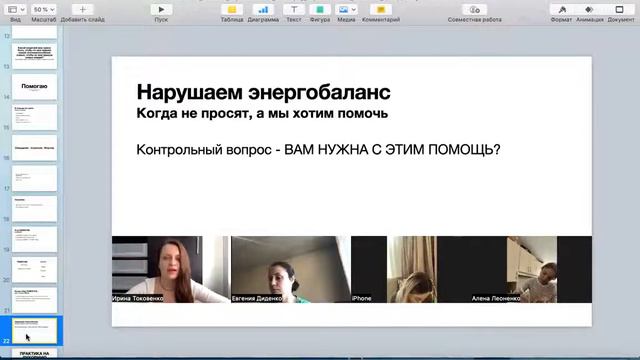Image resolution: width=640 pixels, height=360 pixels.
Task: Select Ирина Токовенко video tile
Action: (x=171, y=269)
